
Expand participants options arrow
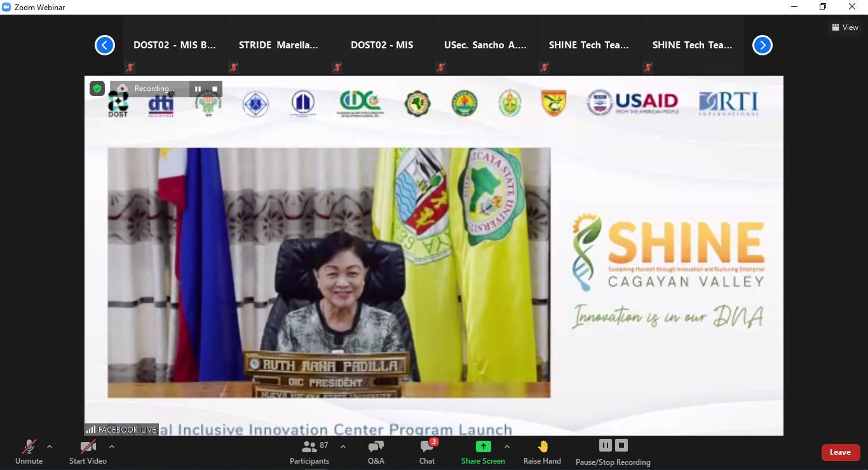[x=343, y=446]
